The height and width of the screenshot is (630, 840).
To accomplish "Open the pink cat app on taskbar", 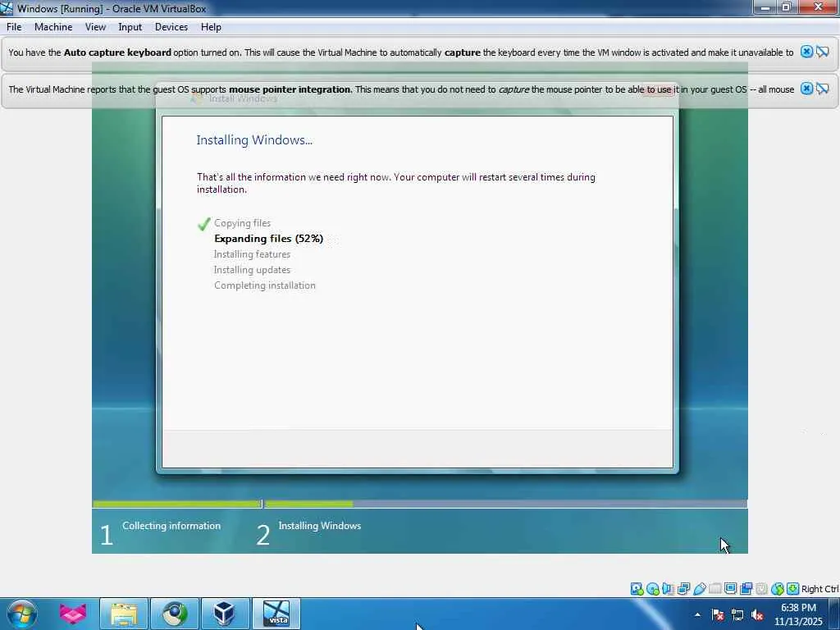I will click(x=73, y=614).
